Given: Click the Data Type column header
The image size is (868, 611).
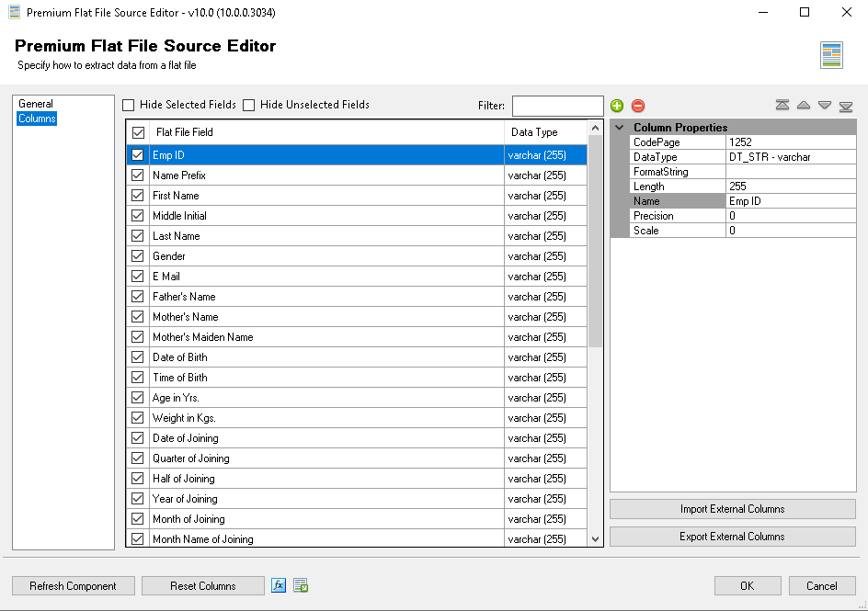Looking at the screenshot, I should click(546, 132).
